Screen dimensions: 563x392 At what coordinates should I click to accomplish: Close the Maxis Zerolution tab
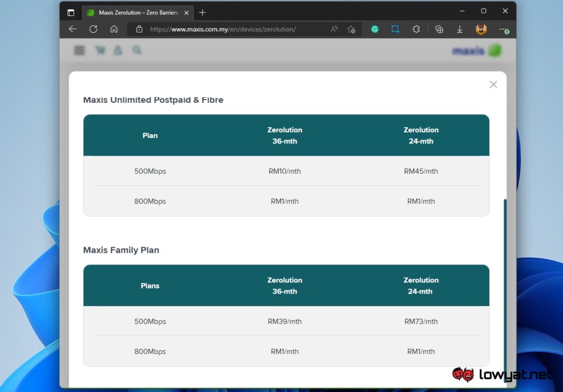186,12
